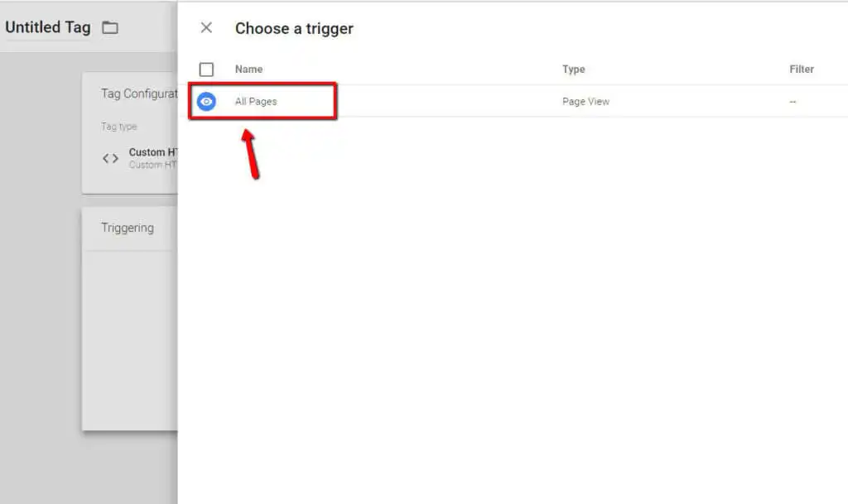Screen dimensions: 848x504
Task: Rename the Untitled Tag title
Action: point(48,27)
